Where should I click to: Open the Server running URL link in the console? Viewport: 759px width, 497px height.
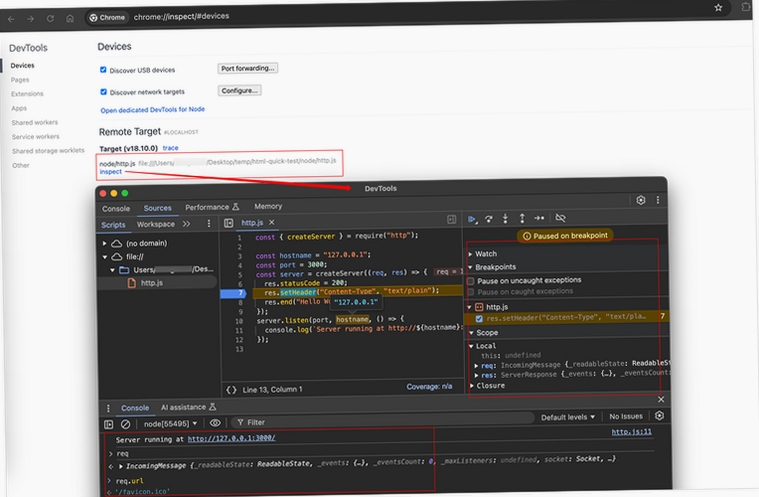coord(231,438)
